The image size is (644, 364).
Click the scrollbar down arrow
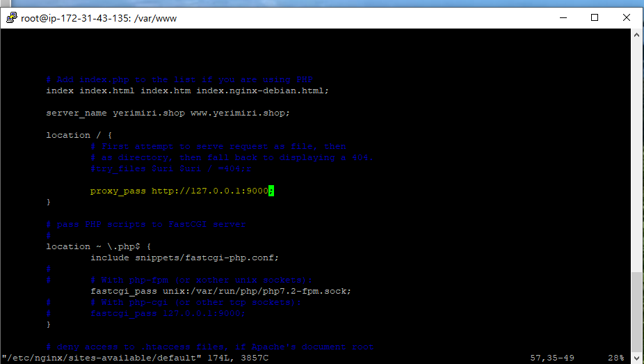pos(636,358)
